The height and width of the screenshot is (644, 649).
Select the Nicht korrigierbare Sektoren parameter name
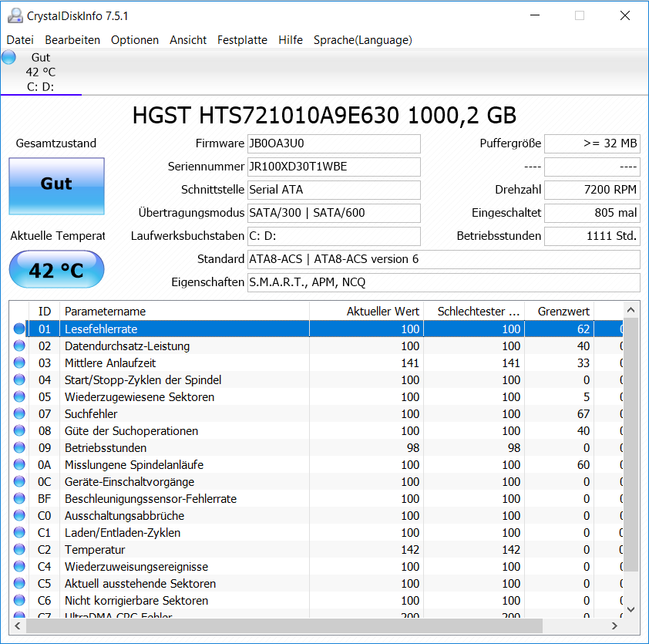136,601
